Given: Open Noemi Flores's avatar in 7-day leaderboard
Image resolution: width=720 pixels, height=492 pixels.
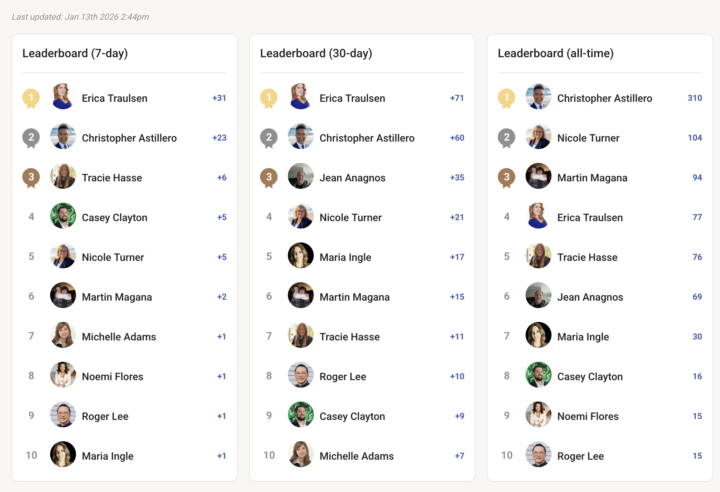Looking at the screenshot, I should point(63,375).
